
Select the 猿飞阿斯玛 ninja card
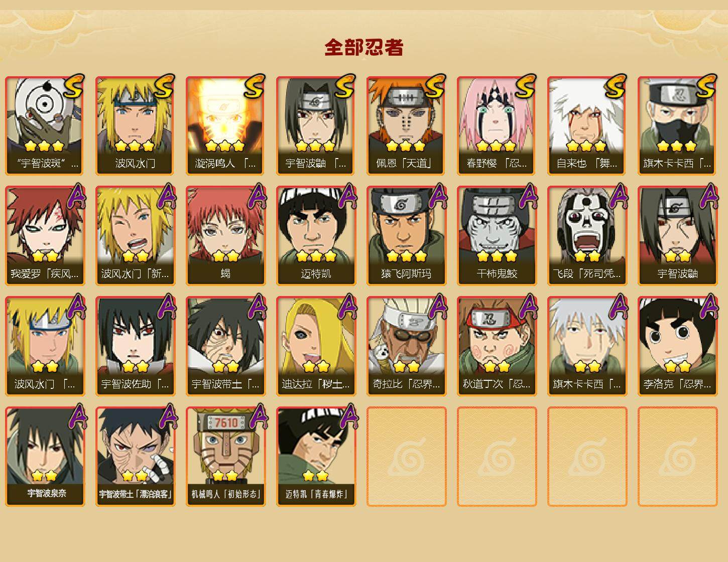[x=406, y=236]
